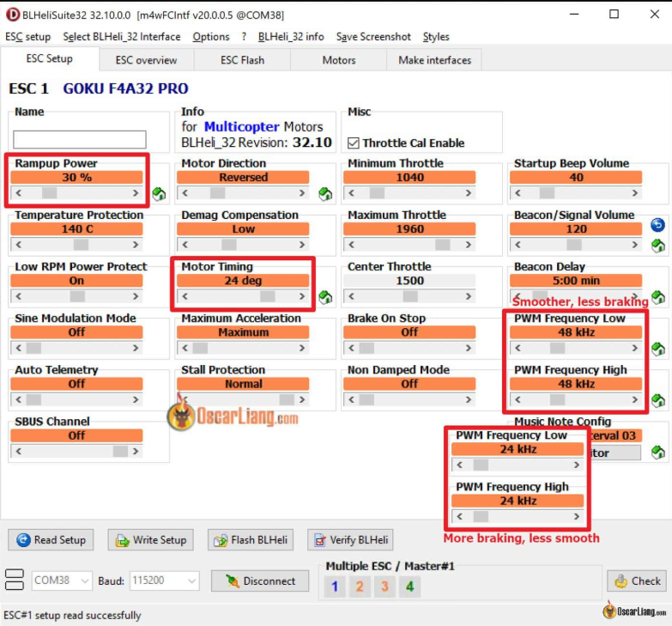Click Motor Timing slider thumb
This screenshot has height=626, width=672.
(268, 296)
